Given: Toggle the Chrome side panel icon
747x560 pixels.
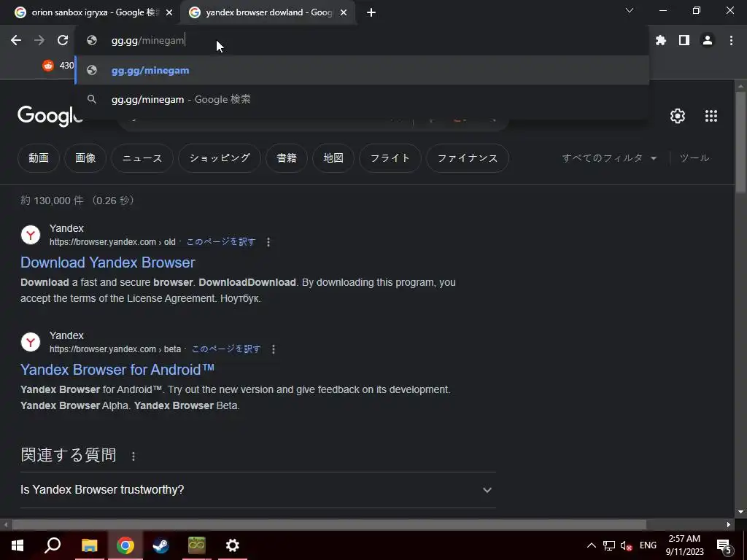Looking at the screenshot, I should (x=684, y=41).
